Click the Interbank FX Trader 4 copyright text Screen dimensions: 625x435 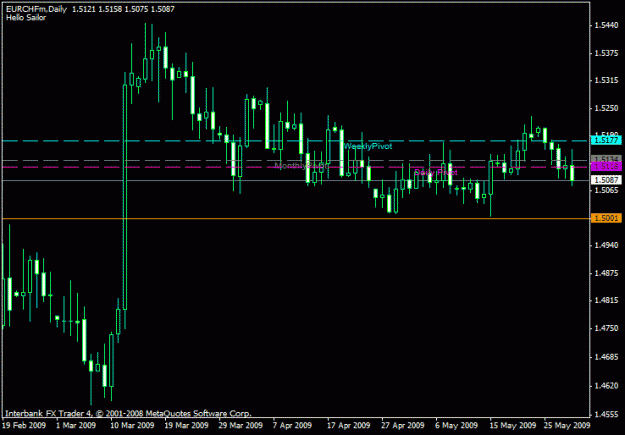pyautogui.click(x=128, y=413)
